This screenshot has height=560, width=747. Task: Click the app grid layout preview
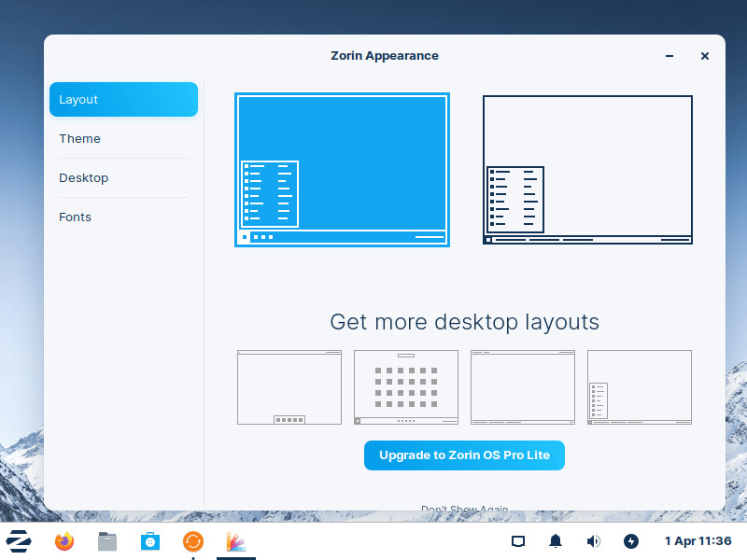pyautogui.click(x=406, y=387)
